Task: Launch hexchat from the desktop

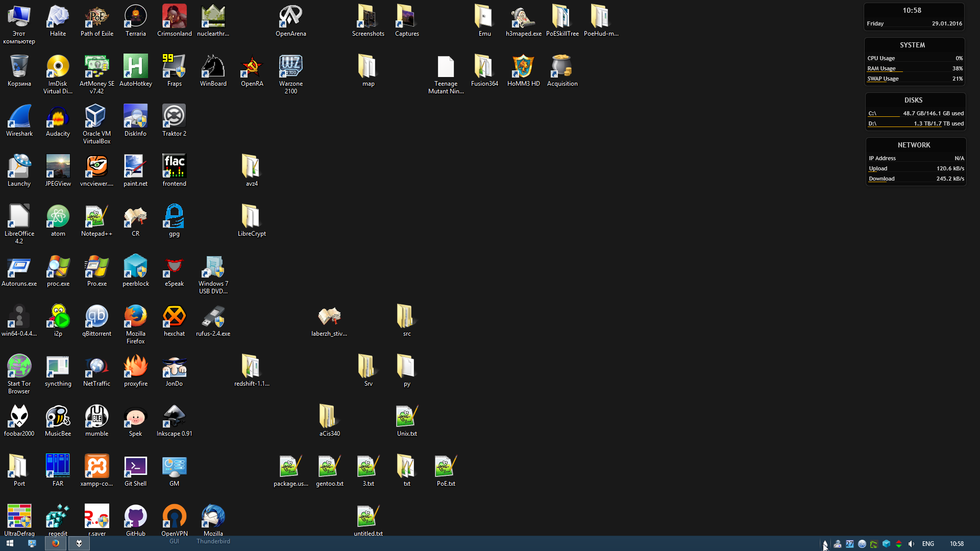Action: point(175,320)
